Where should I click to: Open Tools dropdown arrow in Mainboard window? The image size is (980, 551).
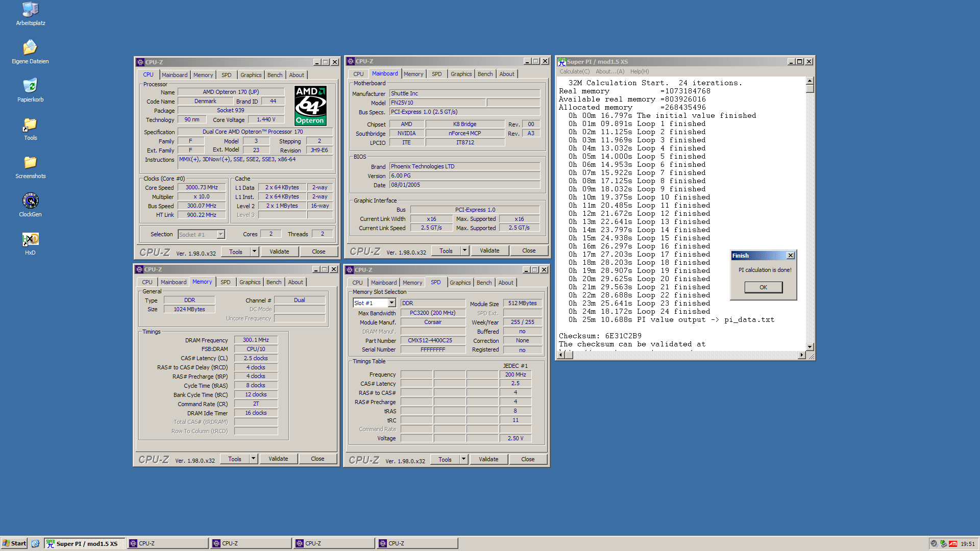point(464,251)
